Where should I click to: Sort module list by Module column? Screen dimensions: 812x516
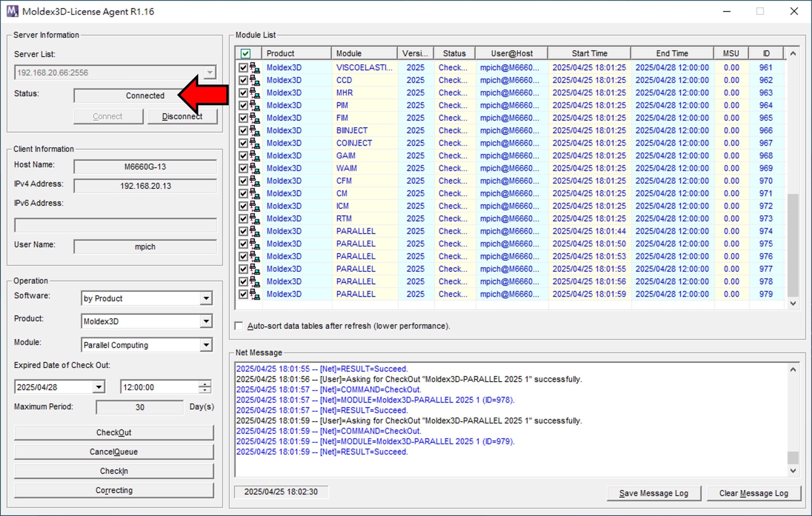pos(364,53)
